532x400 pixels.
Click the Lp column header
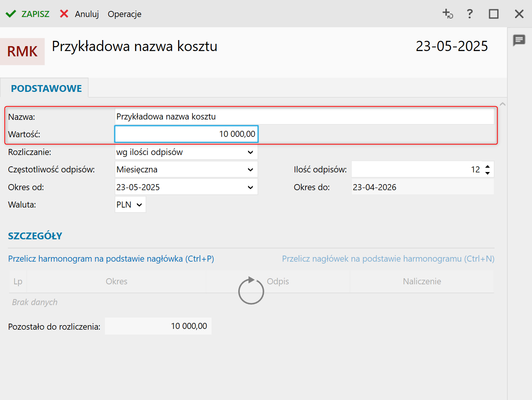pyautogui.click(x=18, y=281)
